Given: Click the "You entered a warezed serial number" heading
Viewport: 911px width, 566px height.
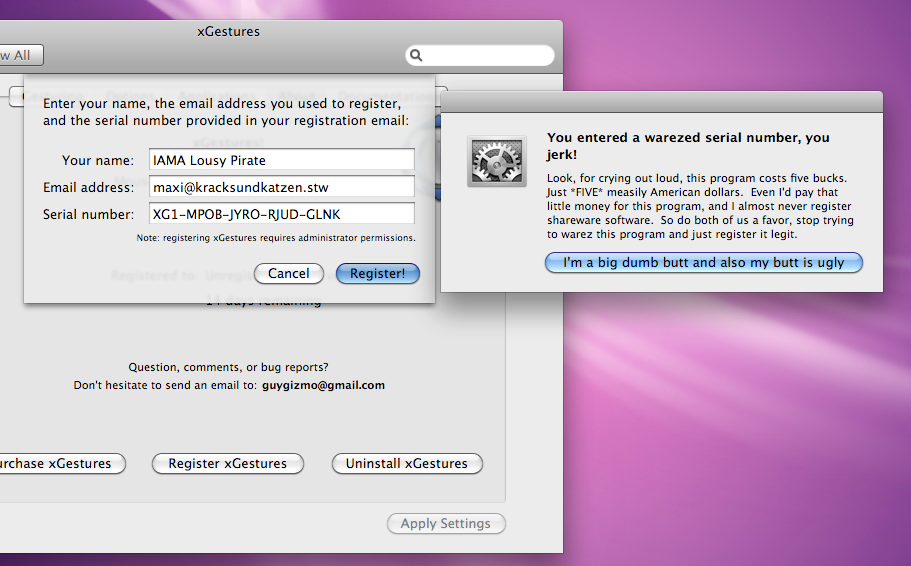Looking at the screenshot, I should (x=688, y=146).
